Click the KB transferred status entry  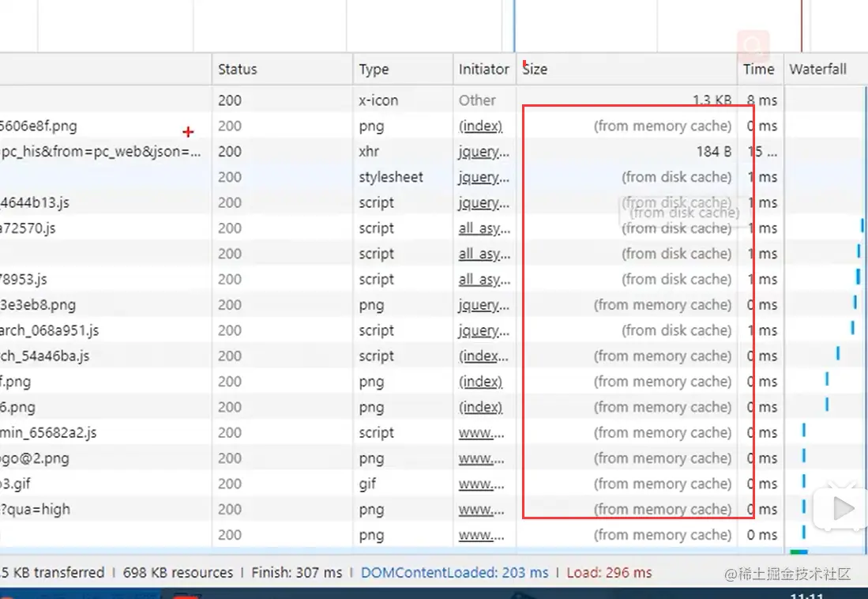point(52,572)
